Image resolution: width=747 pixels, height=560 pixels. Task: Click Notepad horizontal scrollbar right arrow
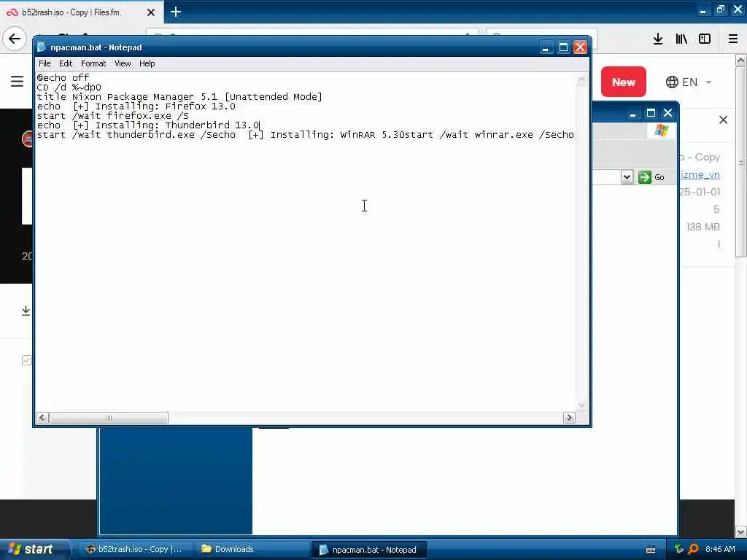[569, 418]
